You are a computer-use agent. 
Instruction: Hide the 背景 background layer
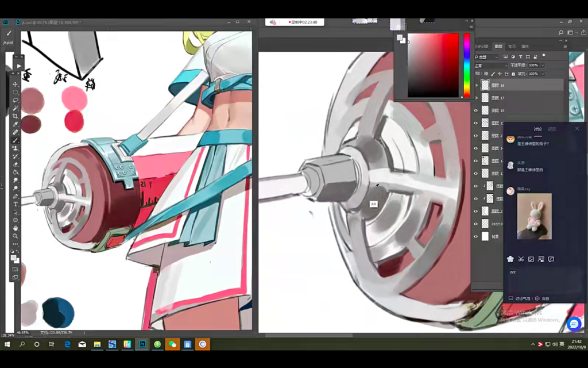coord(475,236)
